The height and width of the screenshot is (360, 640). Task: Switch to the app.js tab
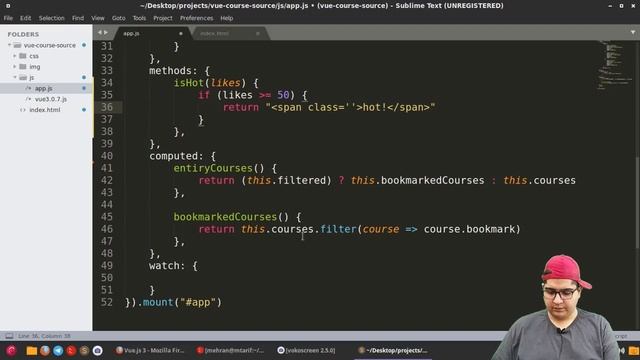coord(151,33)
